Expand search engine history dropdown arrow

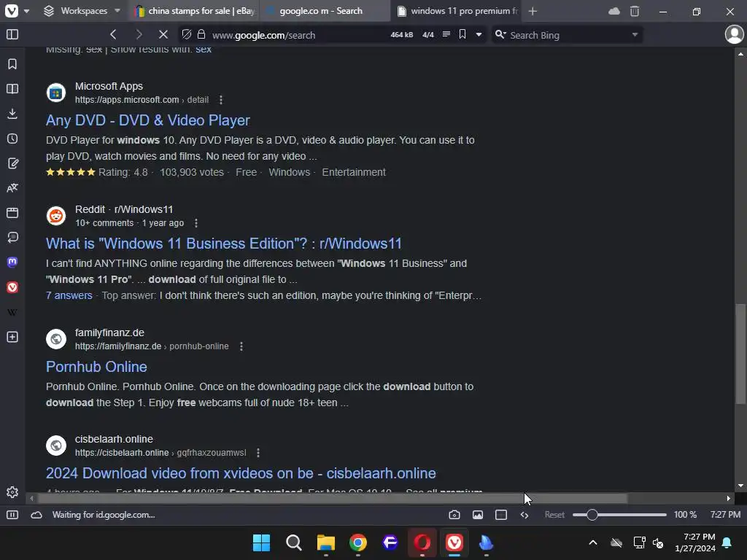click(x=635, y=35)
